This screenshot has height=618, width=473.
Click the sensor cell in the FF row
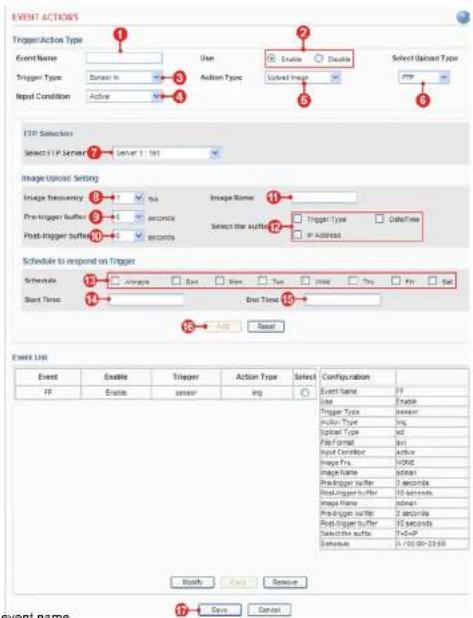(x=186, y=393)
